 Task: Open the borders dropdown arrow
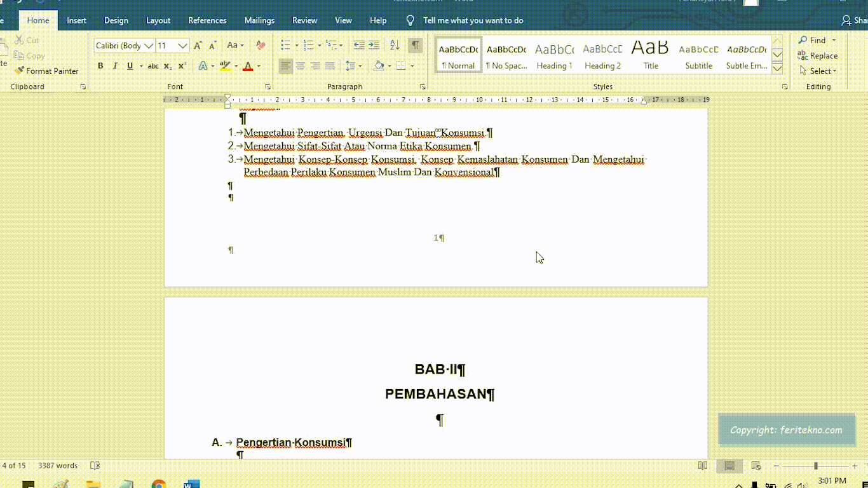(412, 66)
